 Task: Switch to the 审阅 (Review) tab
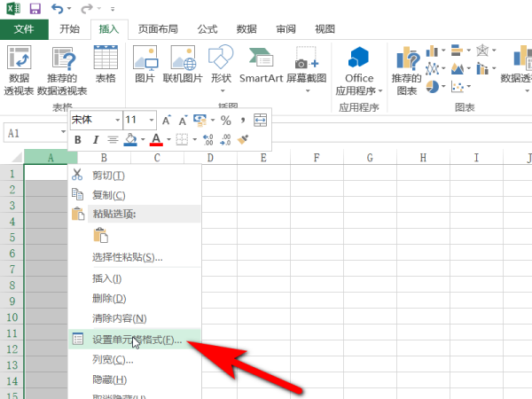[x=286, y=29]
